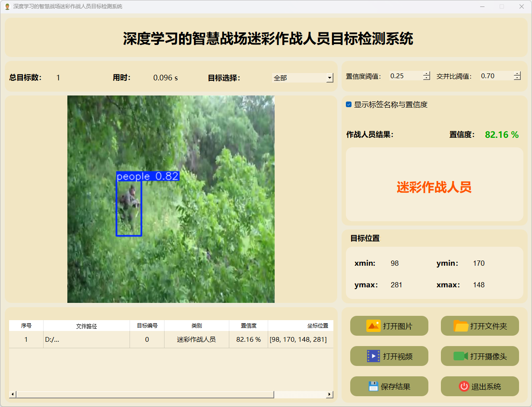Select the first result row 迷彩作战人员
Viewport: 532px width, 407px height.
tap(196, 340)
